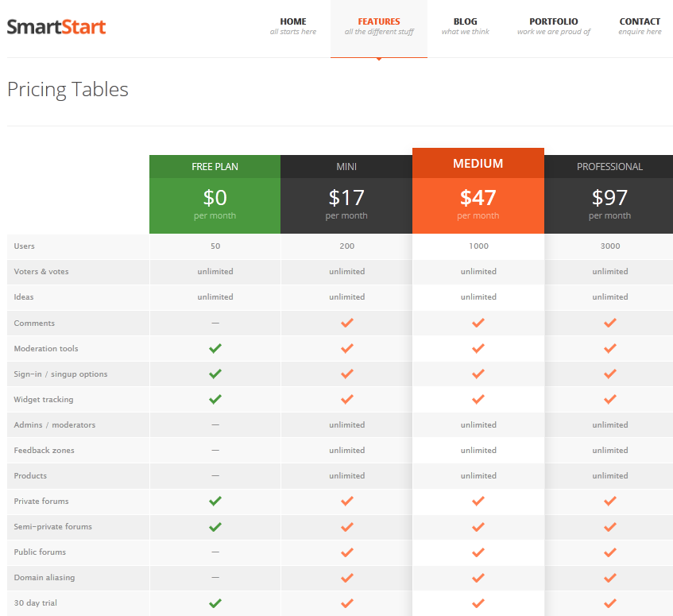Viewport: 673px width, 616px height.
Task: Click Mini Sign-in options checkmark
Action: (x=346, y=374)
